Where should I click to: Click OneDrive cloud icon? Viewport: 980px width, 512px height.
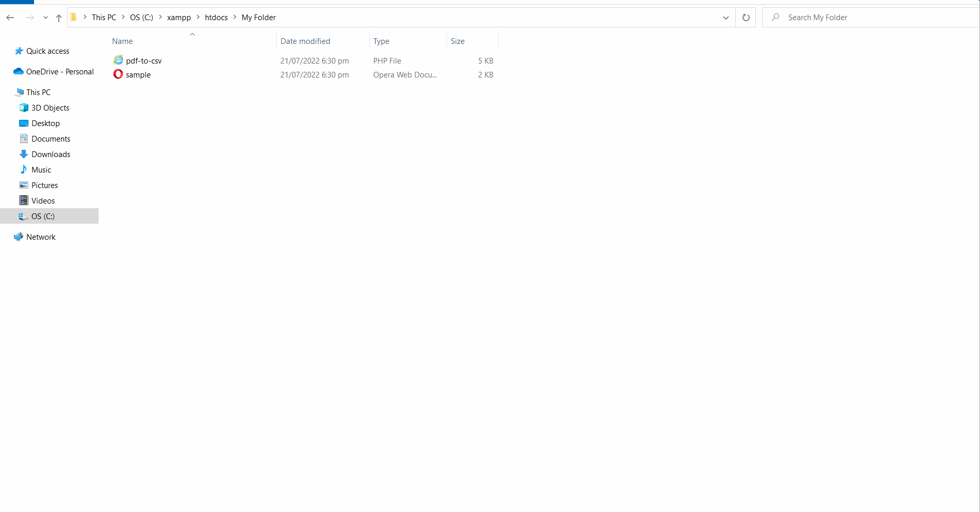click(19, 71)
